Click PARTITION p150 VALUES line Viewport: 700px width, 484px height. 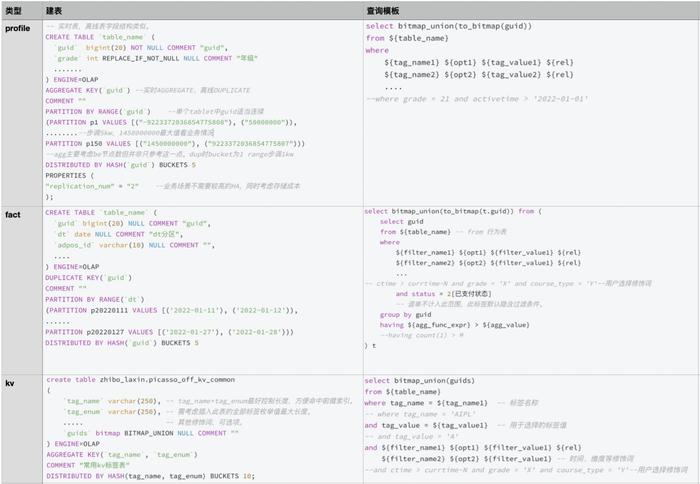175,144
